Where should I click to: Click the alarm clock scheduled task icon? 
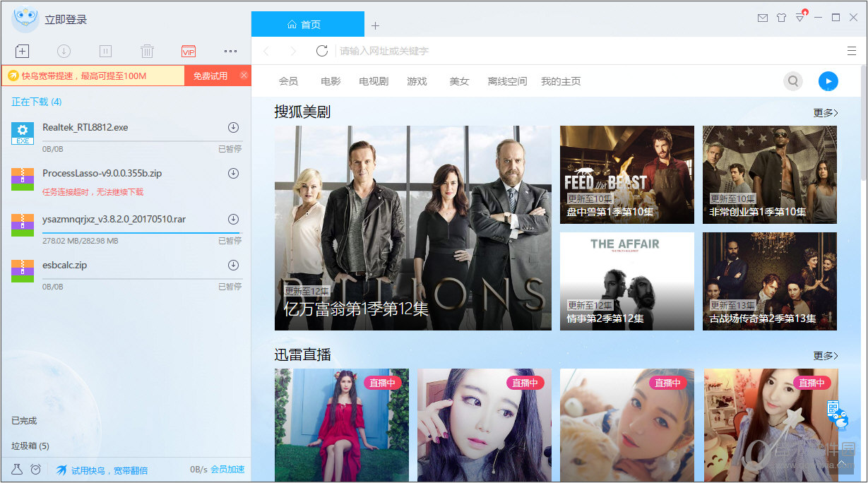click(x=35, y=469)
